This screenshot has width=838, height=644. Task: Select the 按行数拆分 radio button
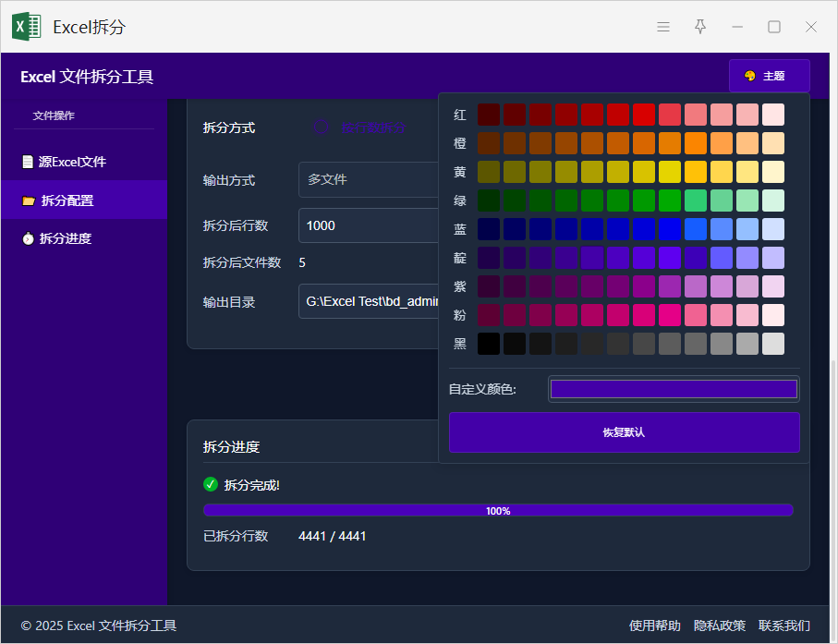click(x=321, y=128)
